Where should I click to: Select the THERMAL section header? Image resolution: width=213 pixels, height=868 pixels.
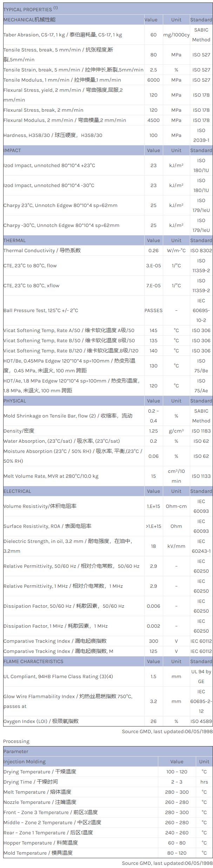pyautogui.click(x=15, y=240)
